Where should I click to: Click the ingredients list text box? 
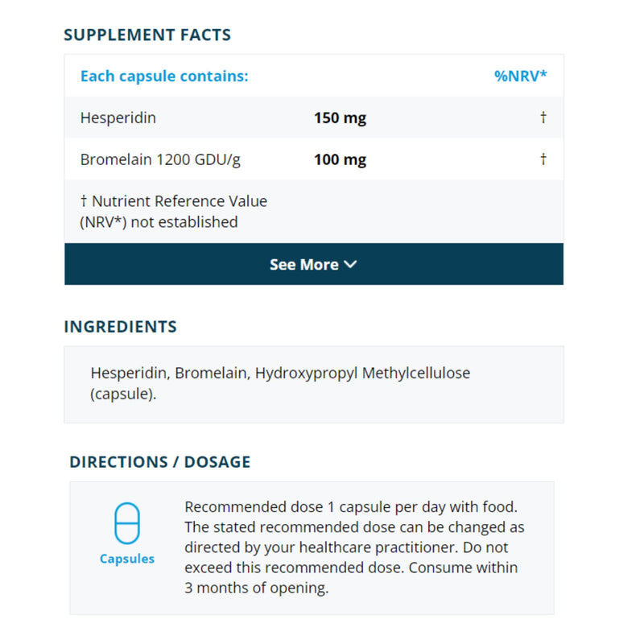(314, 385)
